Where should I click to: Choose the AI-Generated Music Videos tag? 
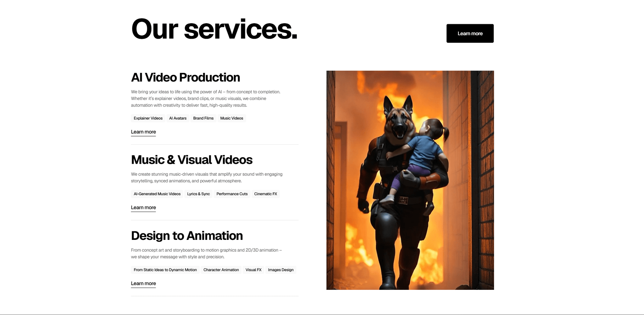pyautogui.click(x=157, y=194)
